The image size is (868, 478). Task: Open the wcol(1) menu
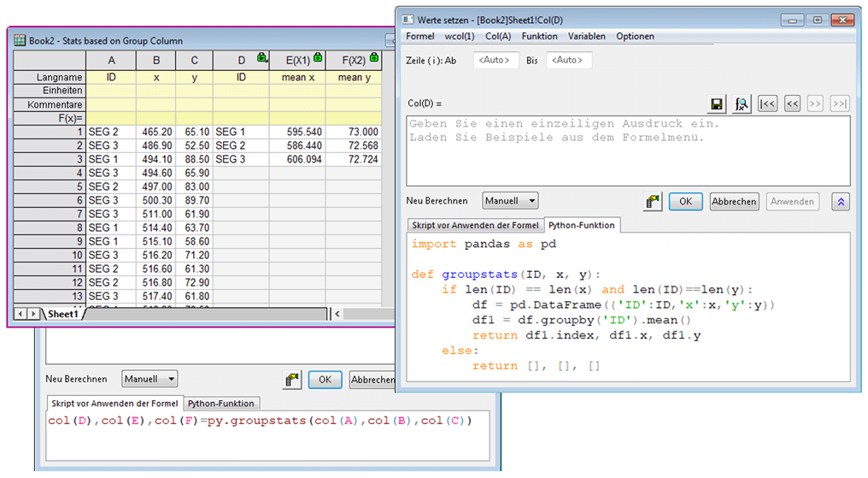click(460, 36)
